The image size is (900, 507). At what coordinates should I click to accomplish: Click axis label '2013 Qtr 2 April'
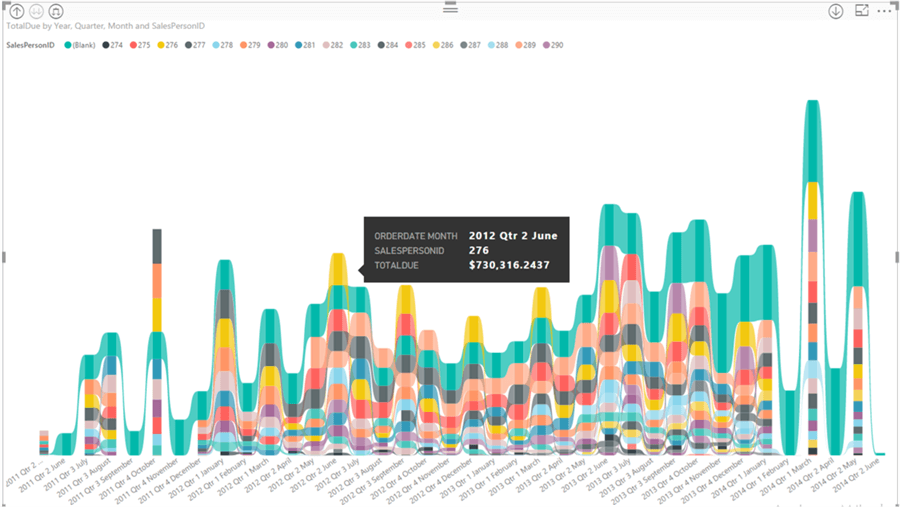click(x=540, y=474)
